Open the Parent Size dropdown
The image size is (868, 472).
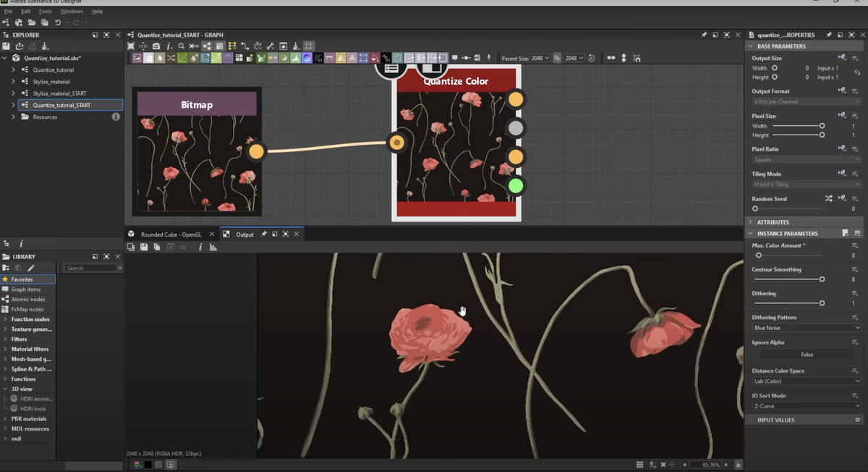tap(540, 58)
